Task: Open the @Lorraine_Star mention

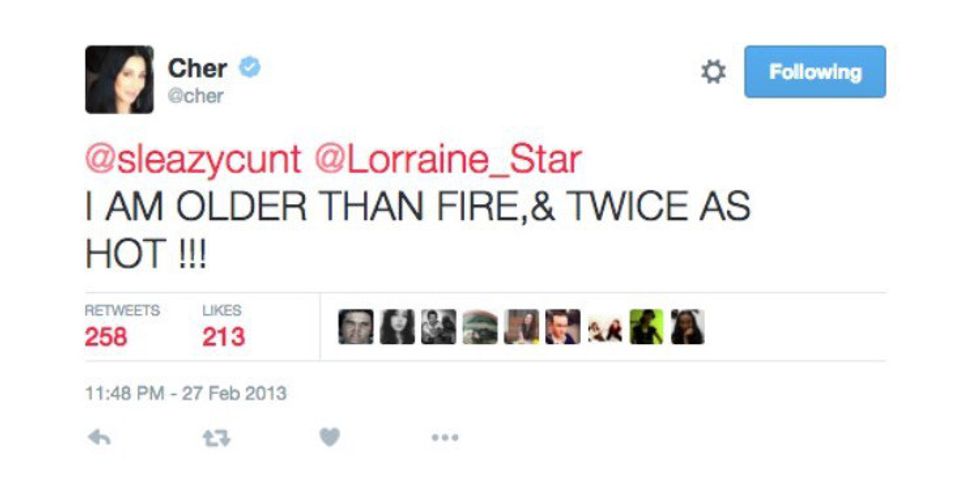Action: click(448, 159)
